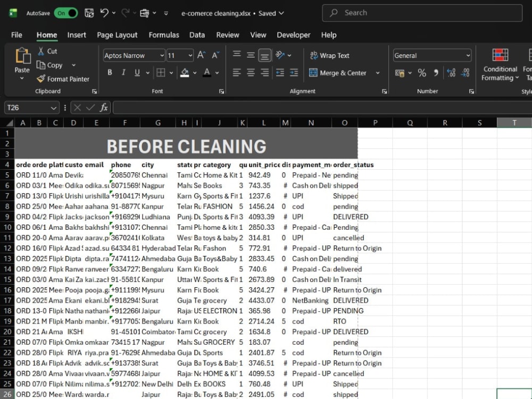Center text horizontally
Screen dimensions: 532x399
[251, 72]
